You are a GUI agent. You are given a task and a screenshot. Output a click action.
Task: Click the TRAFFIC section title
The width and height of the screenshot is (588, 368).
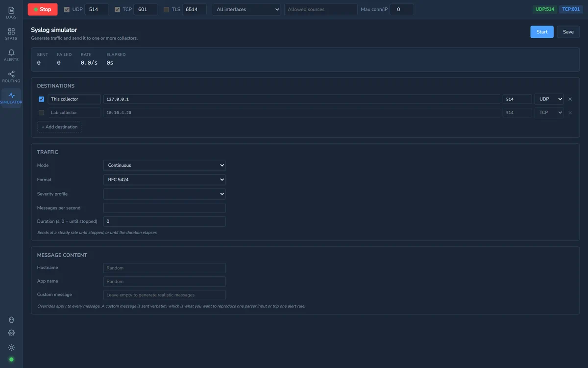point(48,152)
